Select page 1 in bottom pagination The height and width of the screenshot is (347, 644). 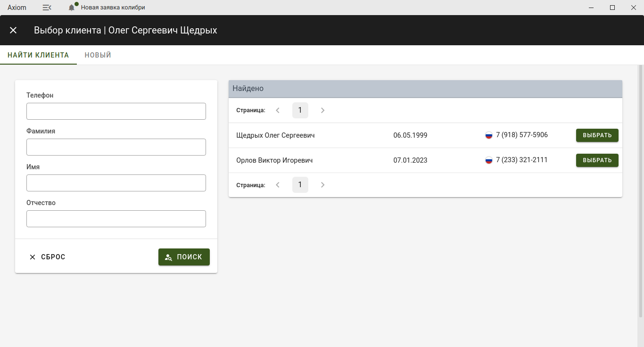point(300,185)
